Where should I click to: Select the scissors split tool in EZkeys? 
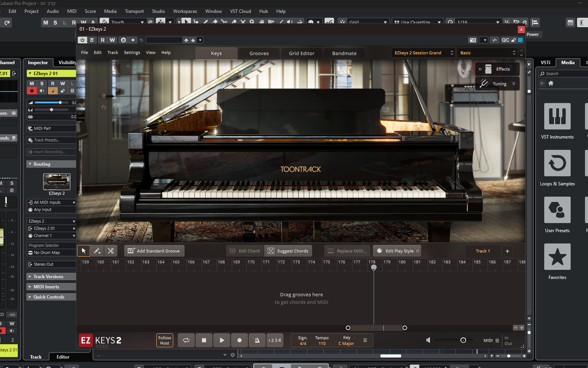(111, 251)
